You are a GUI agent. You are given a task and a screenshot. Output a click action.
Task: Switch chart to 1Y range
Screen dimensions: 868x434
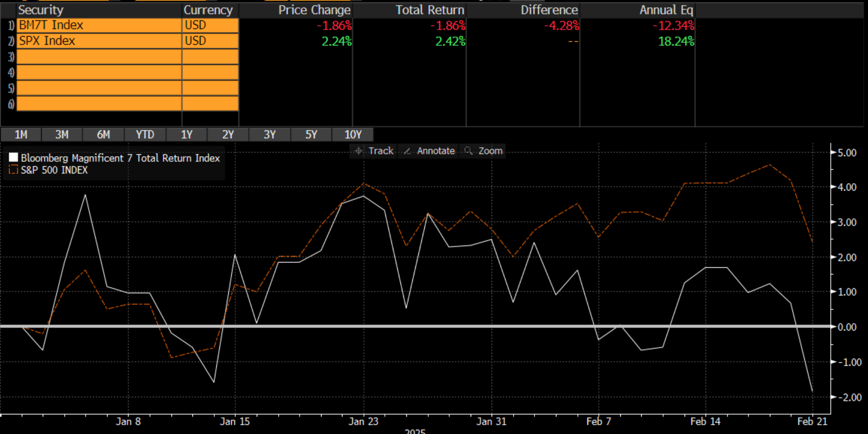[186, 135]
